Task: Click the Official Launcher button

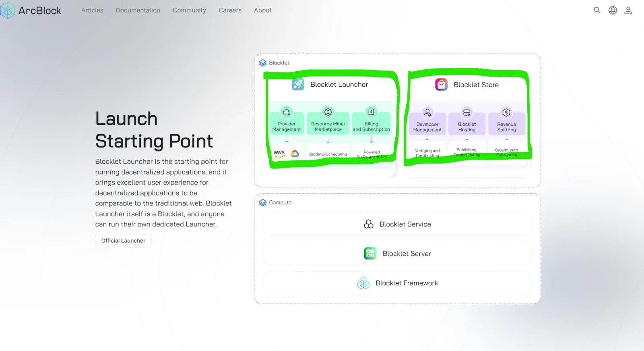Action: [123, 241]
